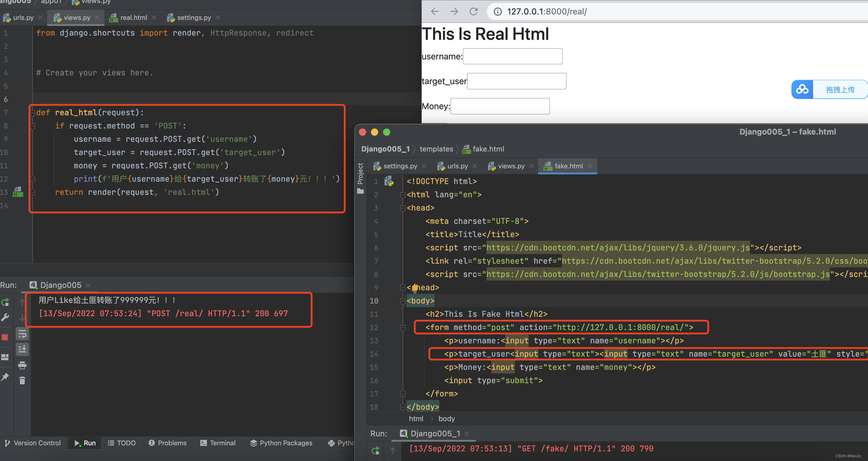This screenshot has width=868, height=461.
Task: Rerun Django005_1 with the green rerun icon
Action: pyautogui.click(x=375, y=450)
